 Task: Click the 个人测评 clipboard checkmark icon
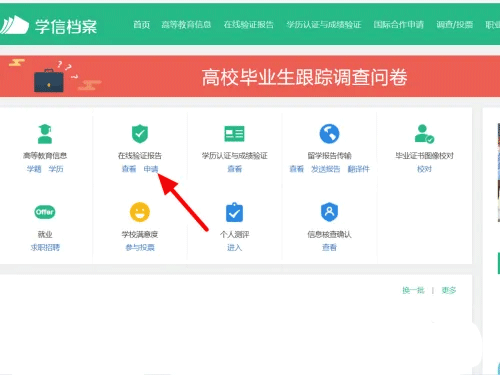coord(234,212)
